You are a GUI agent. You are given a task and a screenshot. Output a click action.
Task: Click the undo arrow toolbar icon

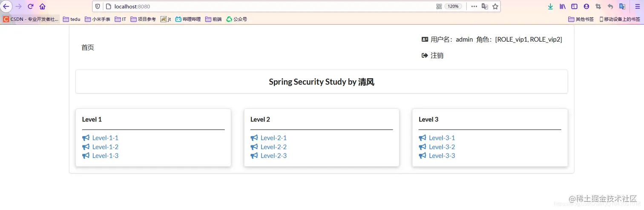[610, 6]
